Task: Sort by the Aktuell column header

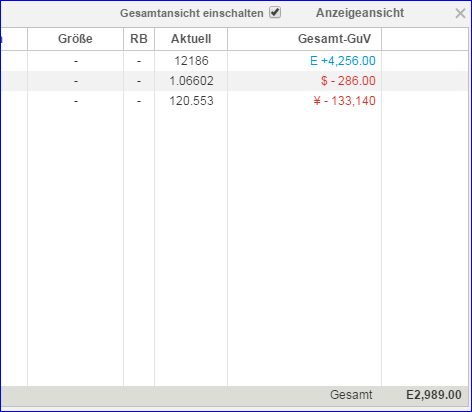Action: click(x=191, y=39)
